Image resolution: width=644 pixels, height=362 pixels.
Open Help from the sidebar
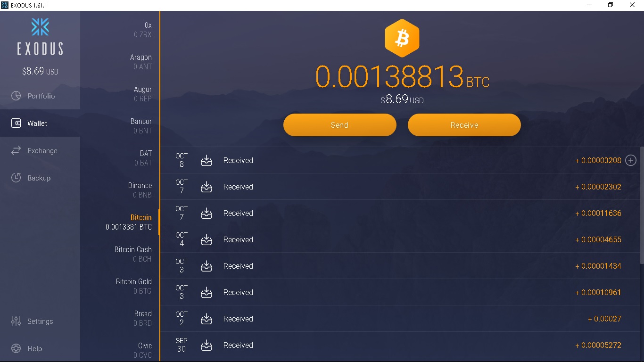click(40, 348)
